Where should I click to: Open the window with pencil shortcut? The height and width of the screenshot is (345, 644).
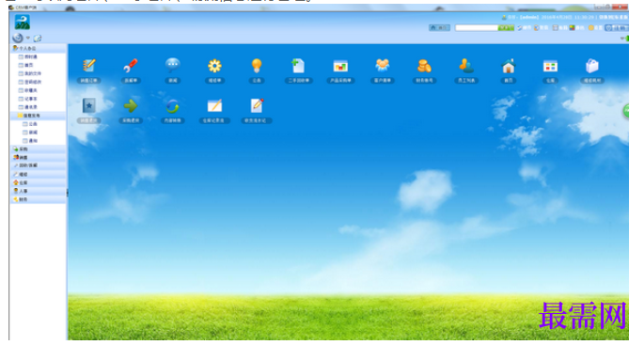click(x=214, y=106)
